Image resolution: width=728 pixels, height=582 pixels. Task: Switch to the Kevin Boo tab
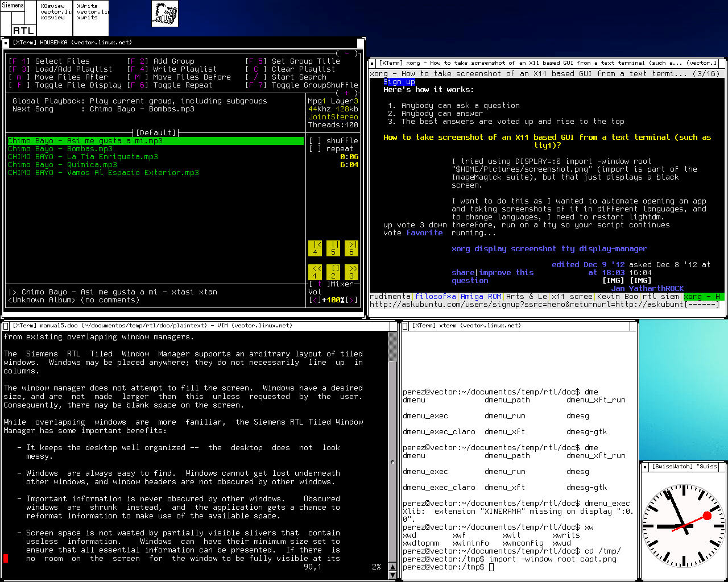(x=617, y=296)
